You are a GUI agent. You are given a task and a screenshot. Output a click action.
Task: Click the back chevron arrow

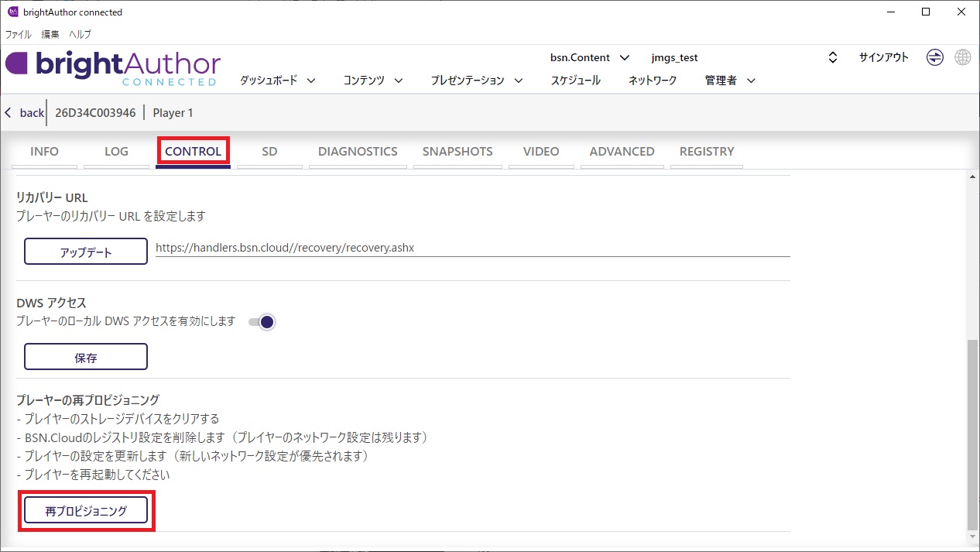click(9, 113)
